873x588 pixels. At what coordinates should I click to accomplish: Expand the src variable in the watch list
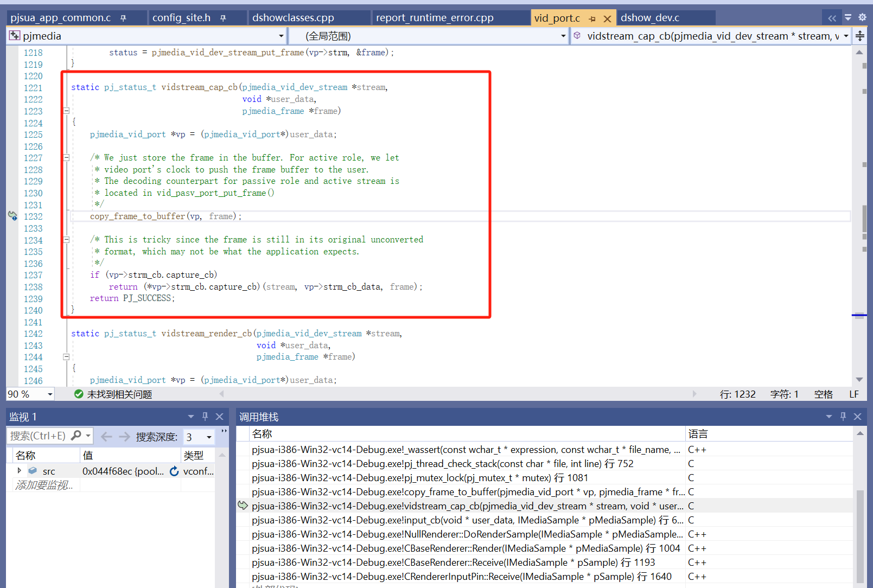coord(20,471)
